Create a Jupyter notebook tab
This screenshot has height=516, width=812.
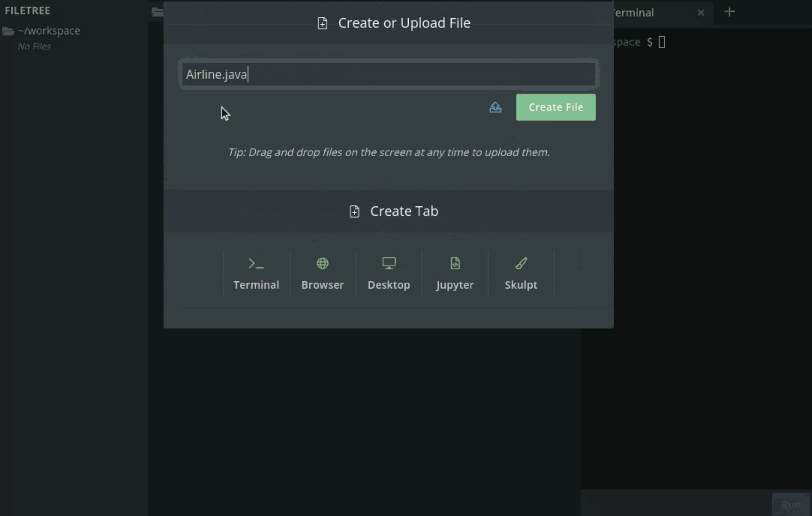pyautogui.click(x=455, y=273)
